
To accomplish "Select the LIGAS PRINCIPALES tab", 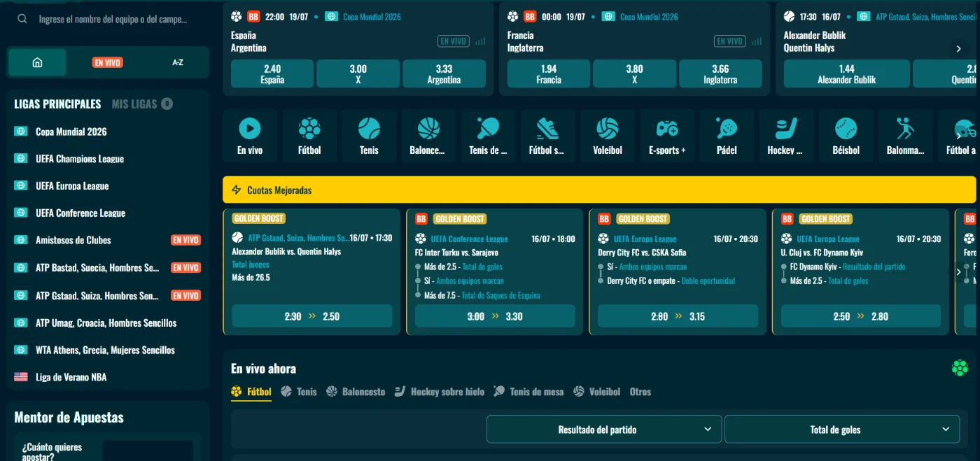I will tap(57, 104).
